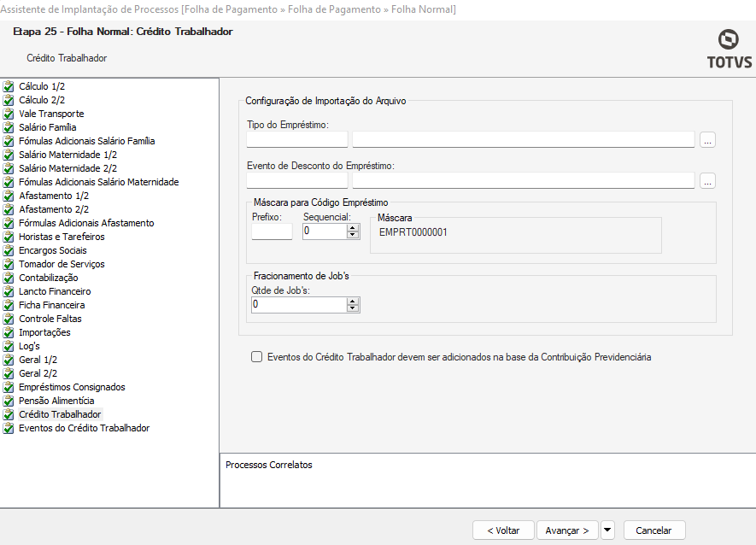Decrease Qtde de Job's with down arrow
Image resolution: width=756 pixels, height=545 pixels.
353,308
